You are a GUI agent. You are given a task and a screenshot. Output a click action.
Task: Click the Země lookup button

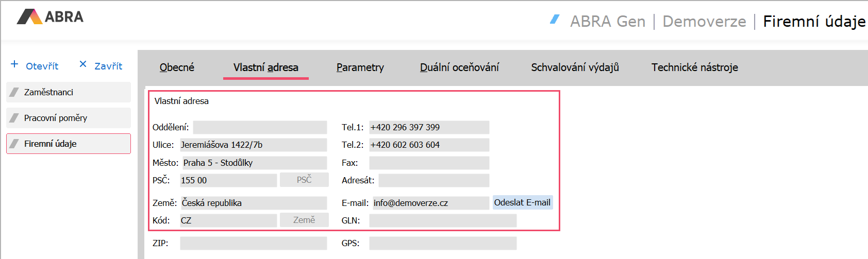tap(304, 220)
